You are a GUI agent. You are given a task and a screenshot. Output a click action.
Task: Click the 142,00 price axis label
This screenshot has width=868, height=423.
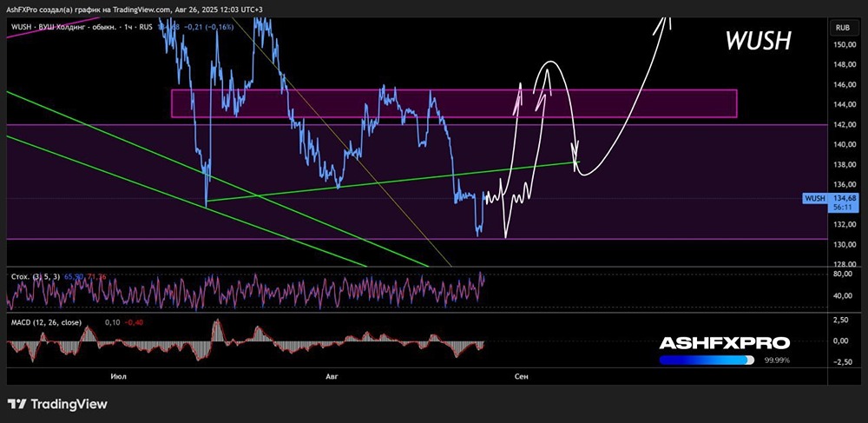tap(843, 124)
